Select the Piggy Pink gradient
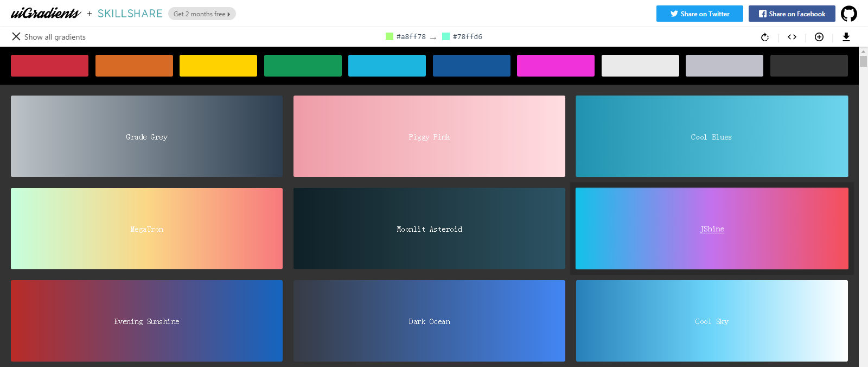The height and width of the screenshot is (367, 868). tap(429, 136)
